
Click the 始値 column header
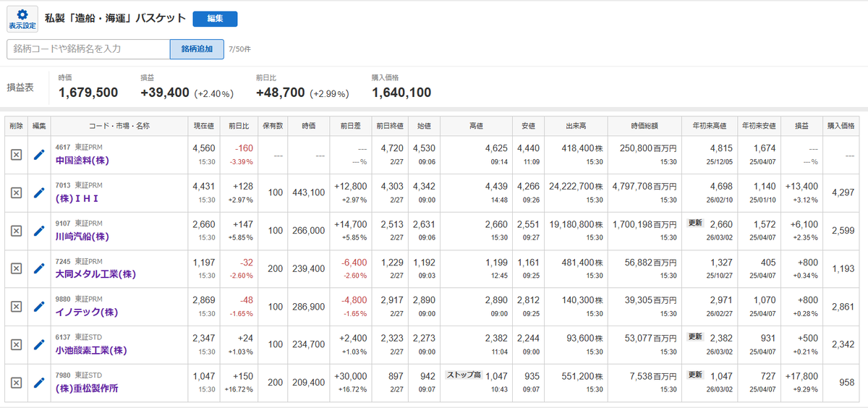[x=425, y=126]
